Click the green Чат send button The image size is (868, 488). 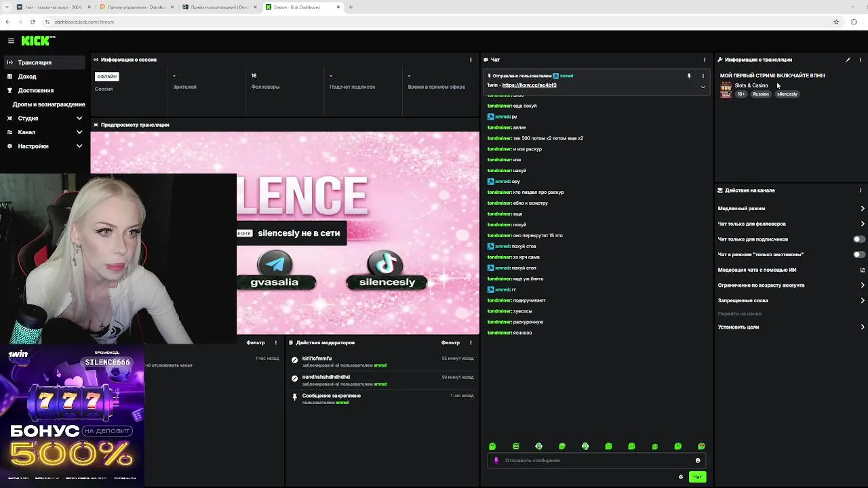697,476
